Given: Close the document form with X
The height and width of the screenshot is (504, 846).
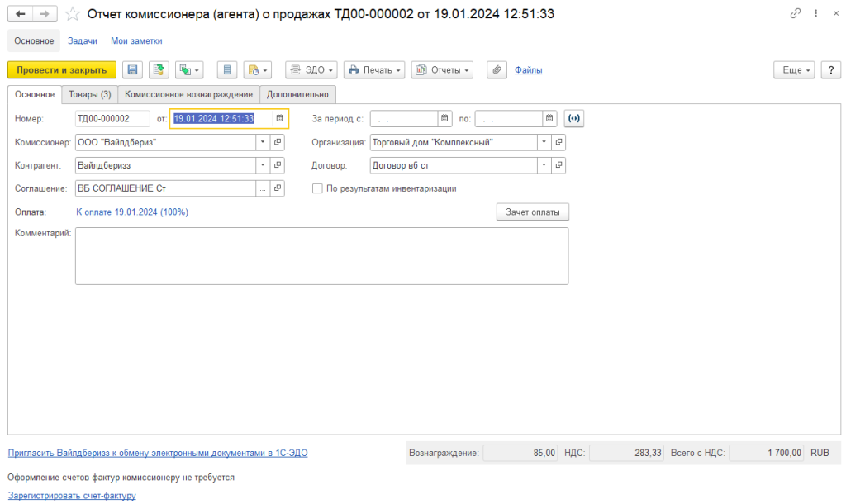Looking at the screenshot, I should pos(836,13).
